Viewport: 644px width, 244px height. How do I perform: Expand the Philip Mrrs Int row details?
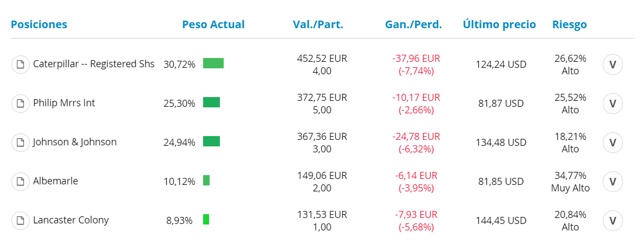click(613, 104)
